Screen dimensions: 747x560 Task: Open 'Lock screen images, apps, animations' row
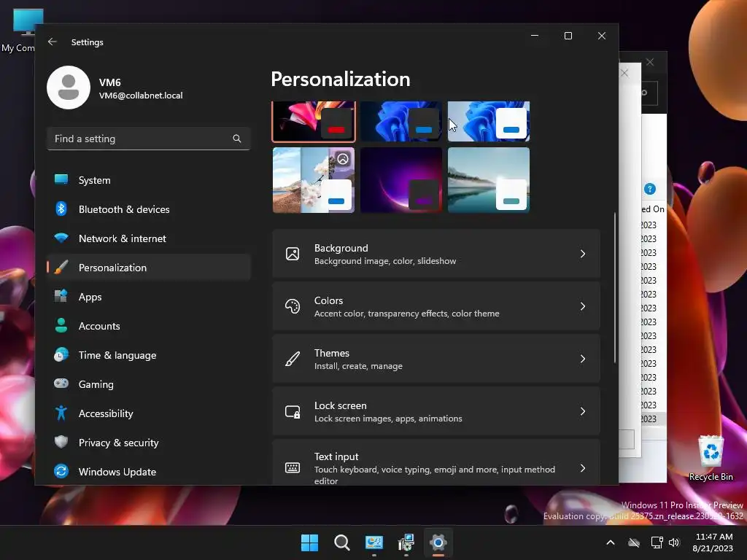coord(436,411)
